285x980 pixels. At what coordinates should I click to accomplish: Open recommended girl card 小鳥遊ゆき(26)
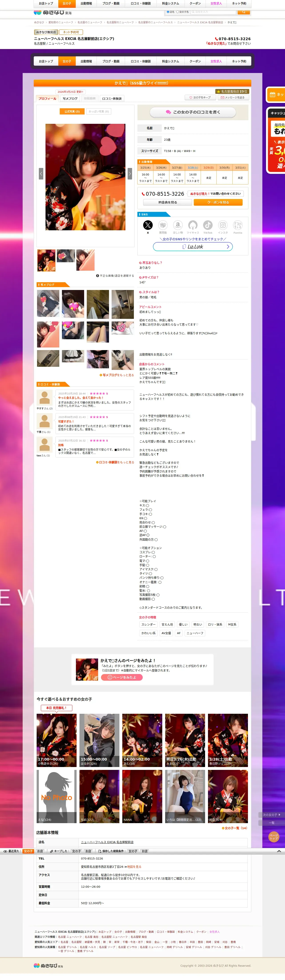[56, 740]
